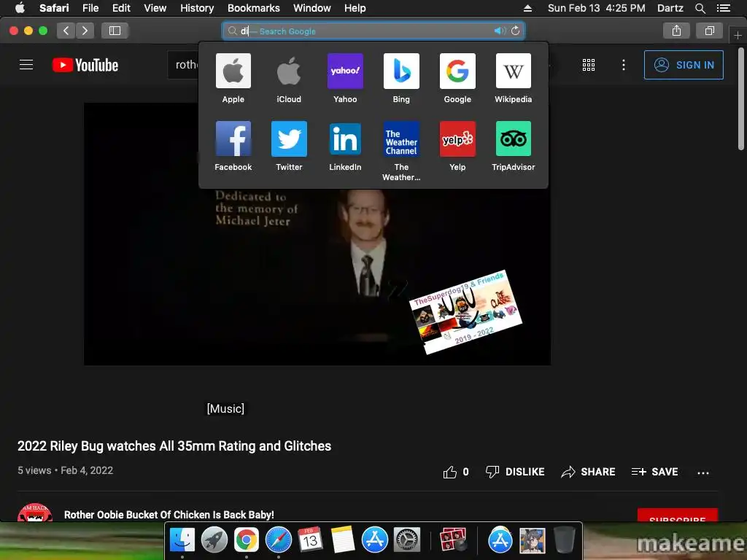Screen dimensions: 747x560
Task: Click the video player area
Action: pyautogui.click(x=317, y=234)
